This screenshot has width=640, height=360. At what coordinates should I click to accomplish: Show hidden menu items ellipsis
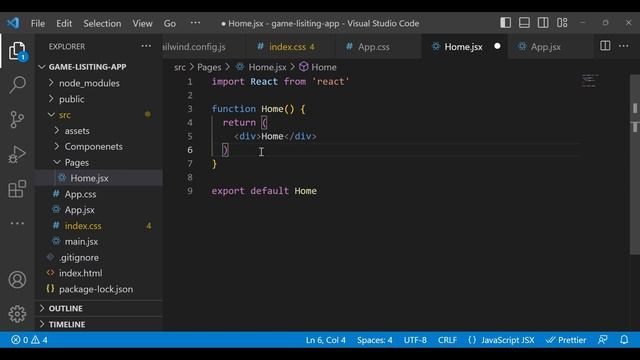pos(195,23)
